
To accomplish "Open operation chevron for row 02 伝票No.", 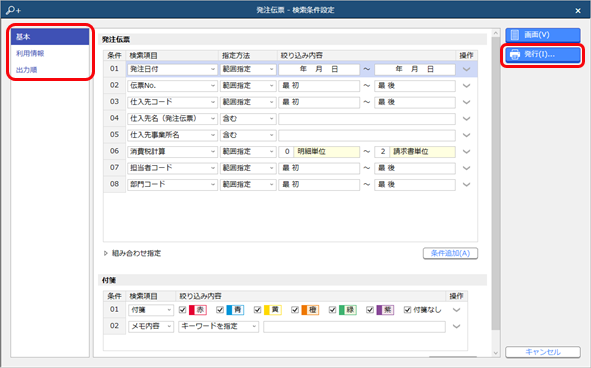I will [466, 86].
